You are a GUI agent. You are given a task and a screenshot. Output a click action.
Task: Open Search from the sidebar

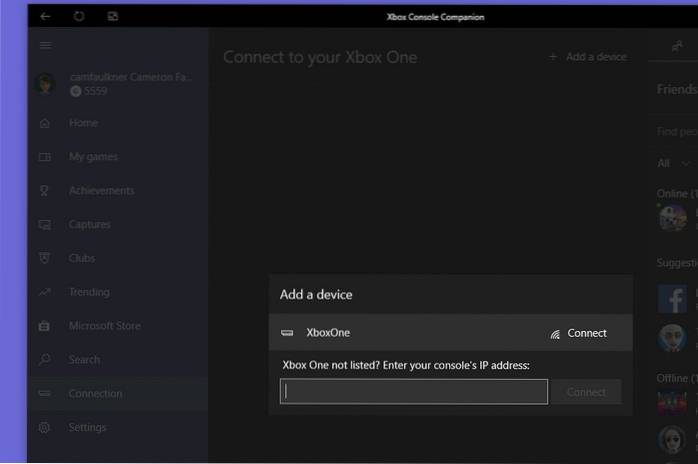[84, 360]
